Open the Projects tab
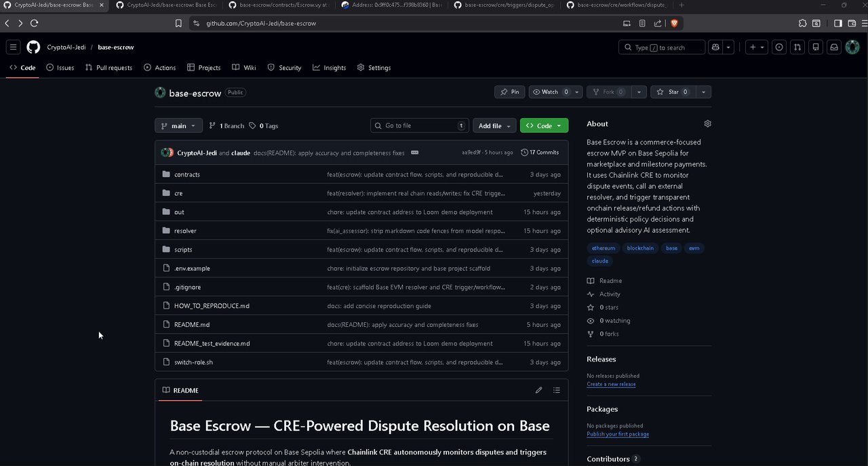The image size is (868, 466). [203, 68]
